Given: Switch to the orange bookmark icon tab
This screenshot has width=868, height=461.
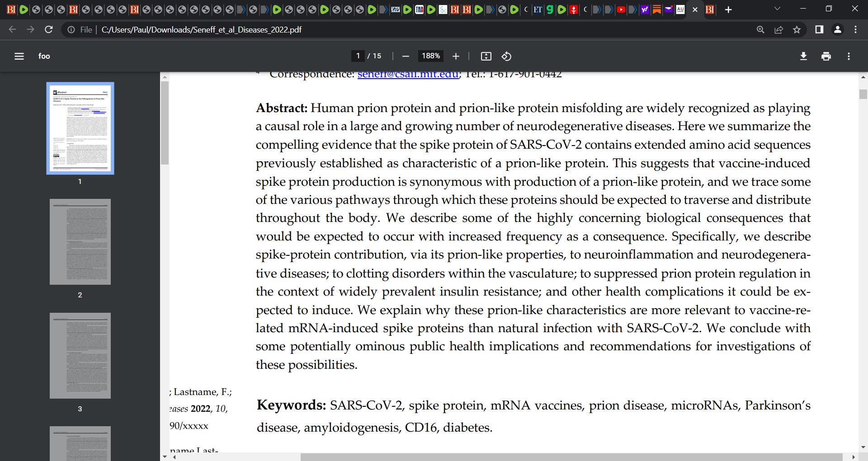Looking at the screenshot, I should [x=656, y=9].
